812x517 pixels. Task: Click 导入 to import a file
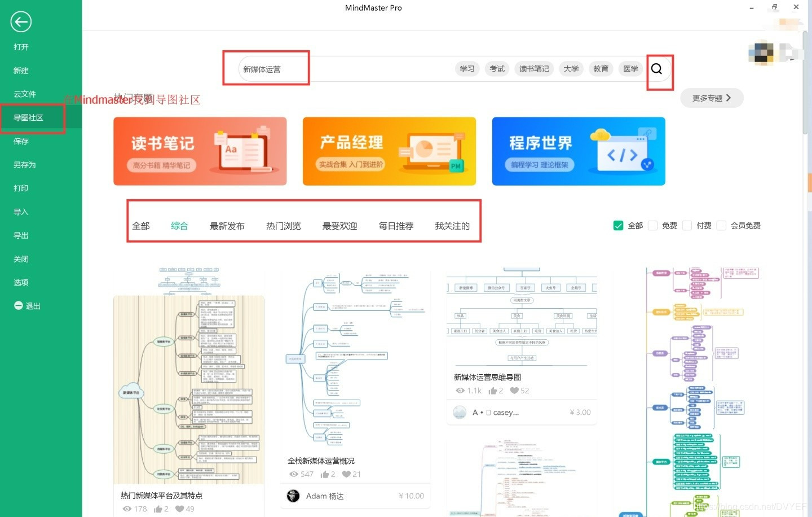(20, 212)
